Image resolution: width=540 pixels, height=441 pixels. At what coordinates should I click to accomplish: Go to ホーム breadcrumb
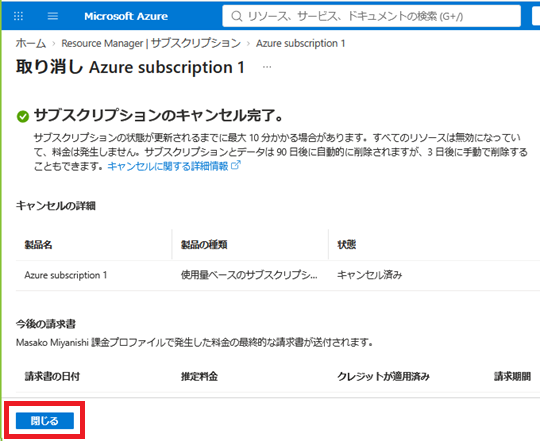tap(31, 43)
